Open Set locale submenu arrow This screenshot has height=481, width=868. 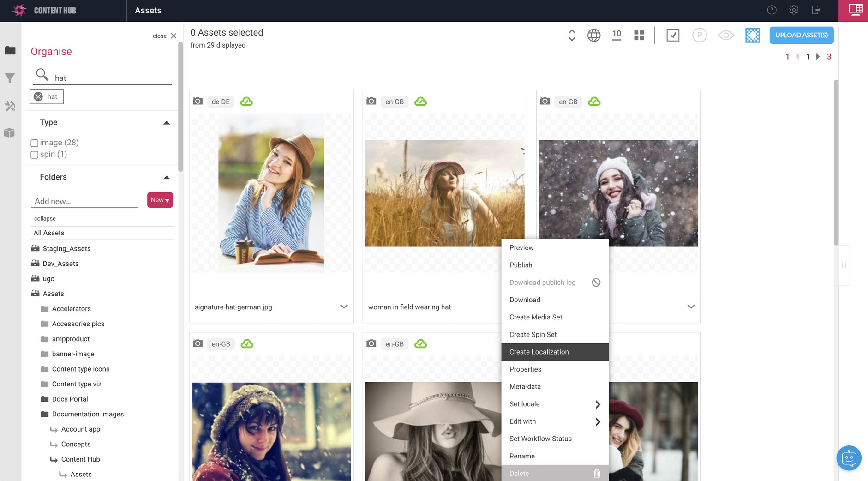(598, 404)
